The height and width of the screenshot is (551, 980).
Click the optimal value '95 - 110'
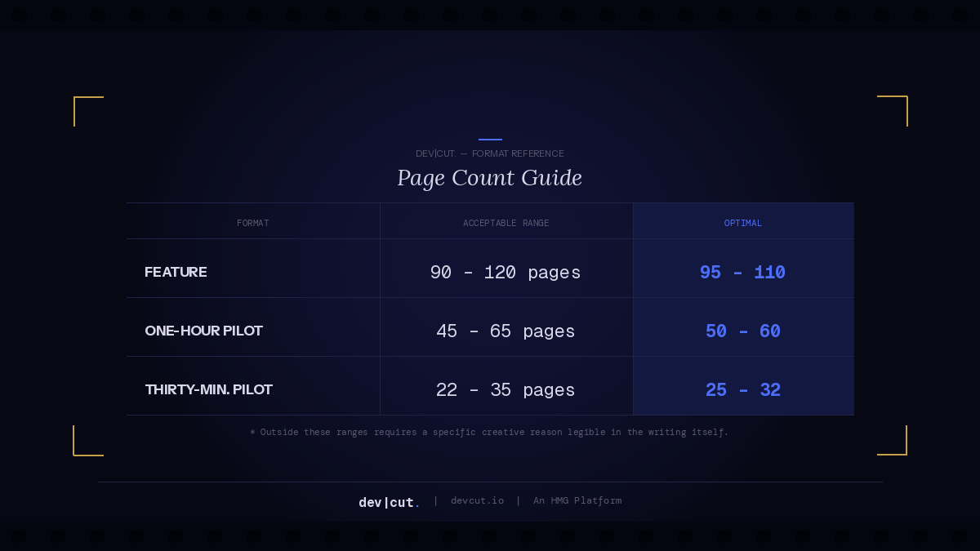point(742,272)
